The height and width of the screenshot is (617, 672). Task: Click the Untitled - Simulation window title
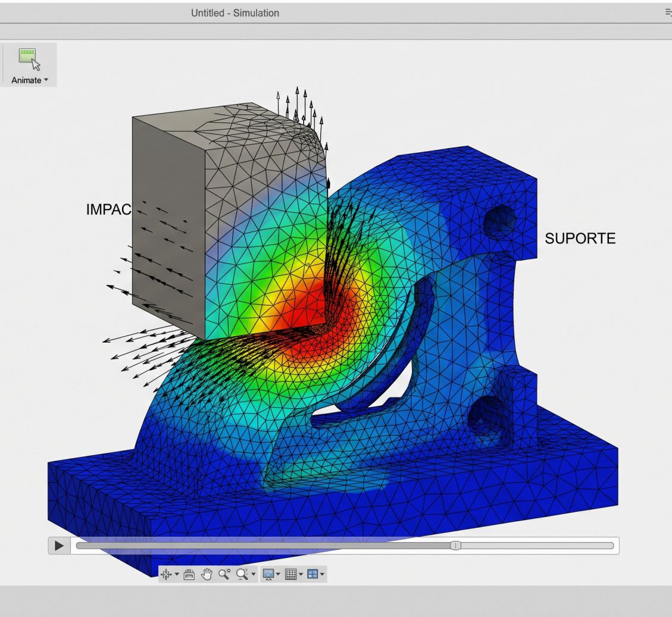(x=235, y=13)
